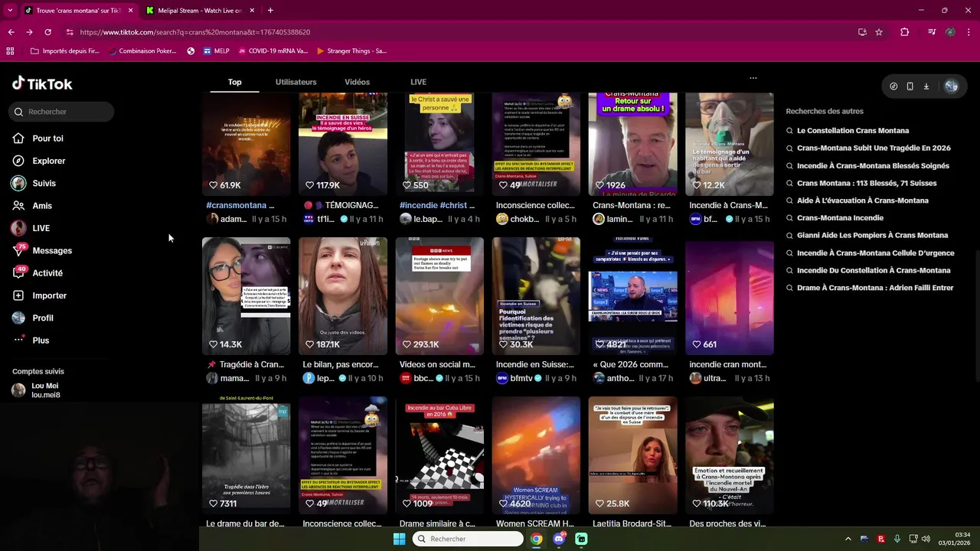Switch to the Melipal Stream tab

(201, 11)
